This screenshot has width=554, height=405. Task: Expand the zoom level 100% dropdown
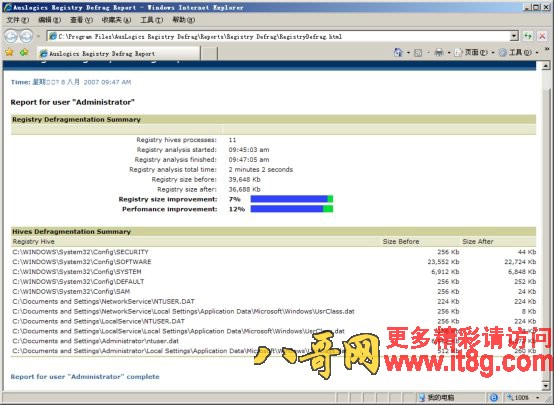click(x=537, y=398)
